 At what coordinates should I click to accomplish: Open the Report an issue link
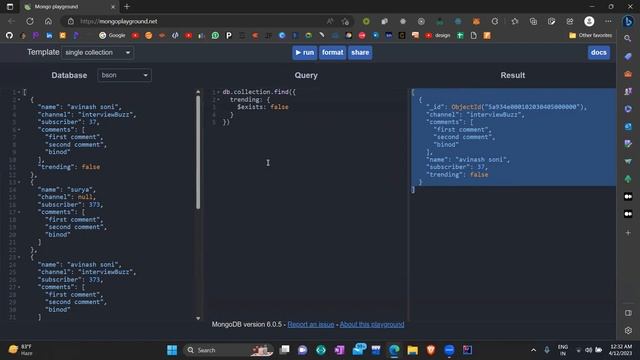point(311,324)
